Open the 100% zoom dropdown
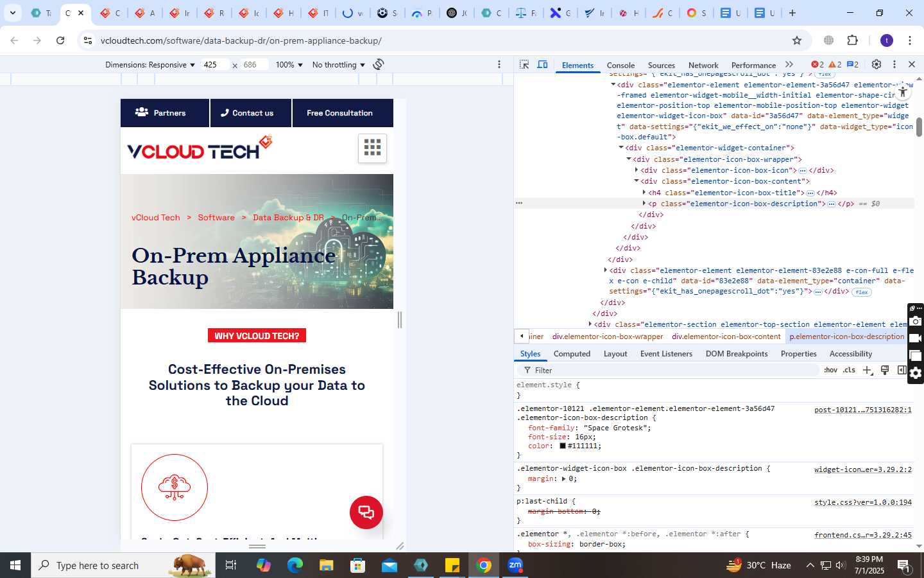 pyautogui.click(x=289, y=65)
